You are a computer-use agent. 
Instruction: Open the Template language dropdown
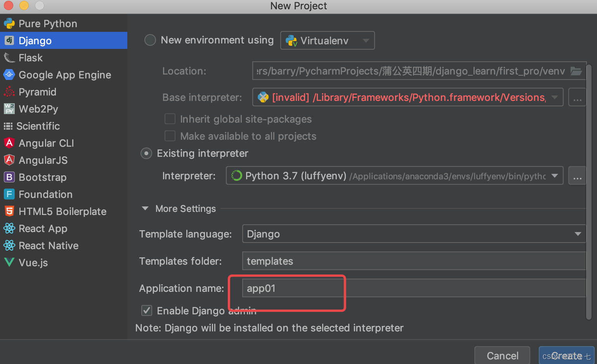(x=414, y=234)
